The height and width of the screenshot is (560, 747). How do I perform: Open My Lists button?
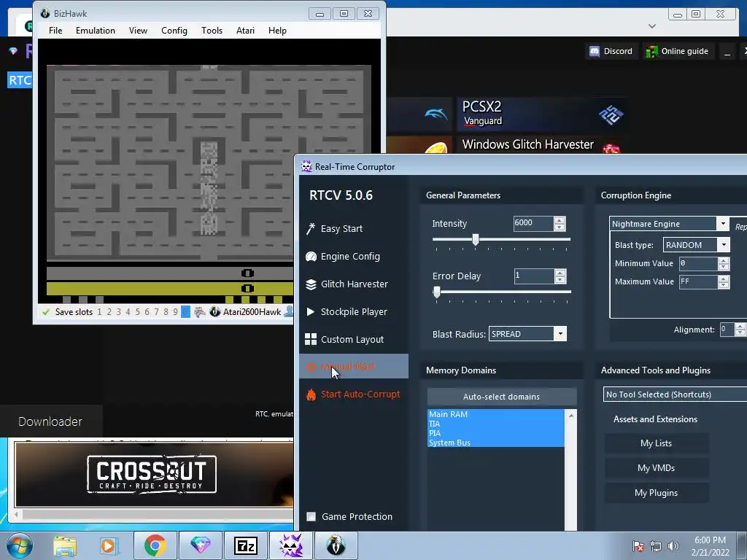click(x=656, y=443)
